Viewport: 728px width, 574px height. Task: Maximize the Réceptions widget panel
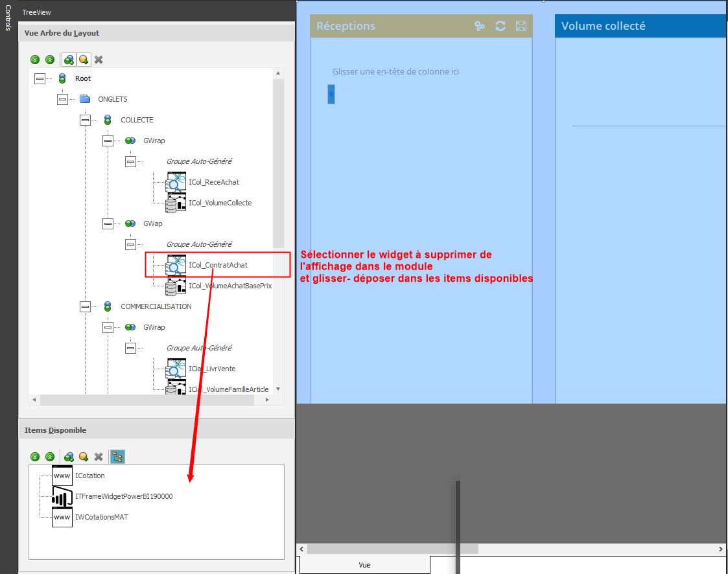(521, 26)
